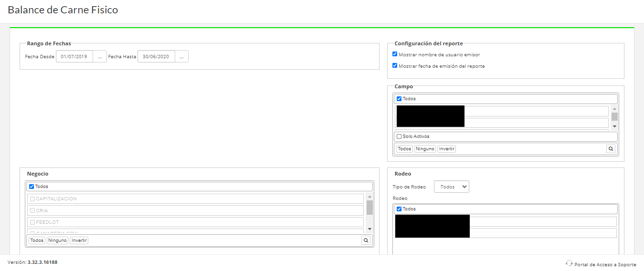Viewport: 644px width, 271px height.
Task: Click scroll-up arrow of Negocio list
Action: point(370,197)
